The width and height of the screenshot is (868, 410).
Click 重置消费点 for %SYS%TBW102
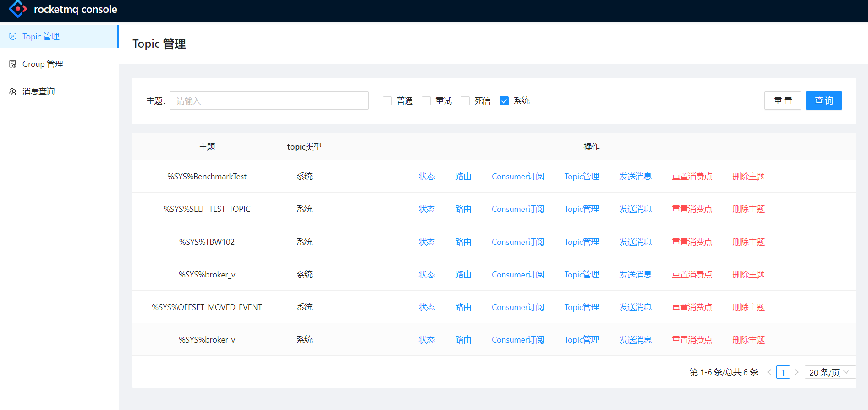point(692,242)
